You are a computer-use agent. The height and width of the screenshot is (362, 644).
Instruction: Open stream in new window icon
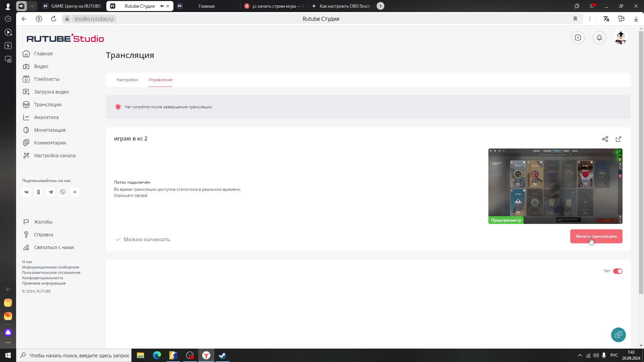tap(618, 139)
